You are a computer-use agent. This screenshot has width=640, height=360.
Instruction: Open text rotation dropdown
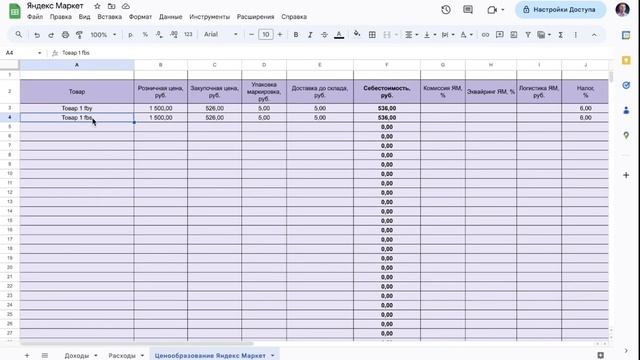[x=466, y=35]
